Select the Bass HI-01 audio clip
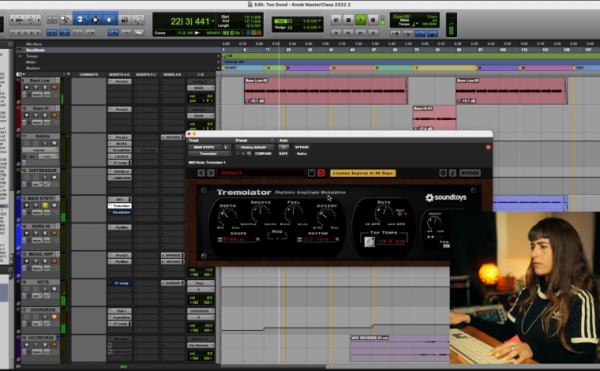The width and height of the screenshot is (600, 371). click(x=434, y=118)
